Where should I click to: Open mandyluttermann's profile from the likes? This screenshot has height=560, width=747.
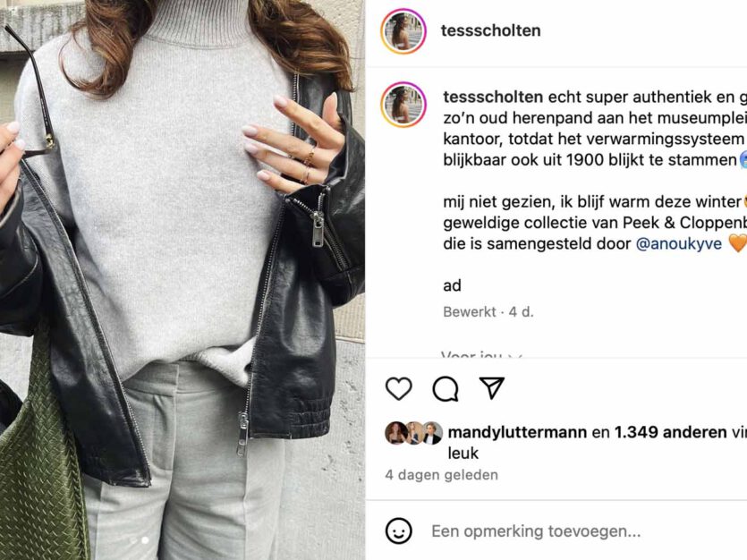pyautogui.click(x=517, y=432)
